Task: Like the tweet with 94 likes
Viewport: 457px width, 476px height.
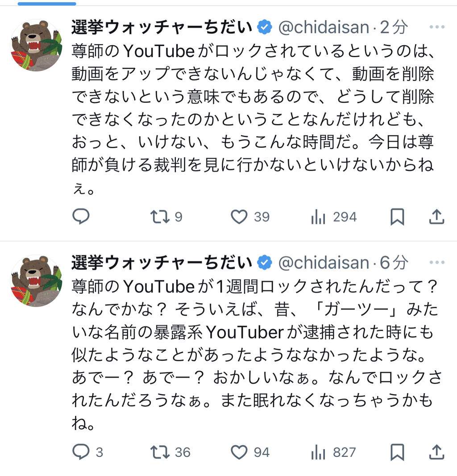Action: 239,452
